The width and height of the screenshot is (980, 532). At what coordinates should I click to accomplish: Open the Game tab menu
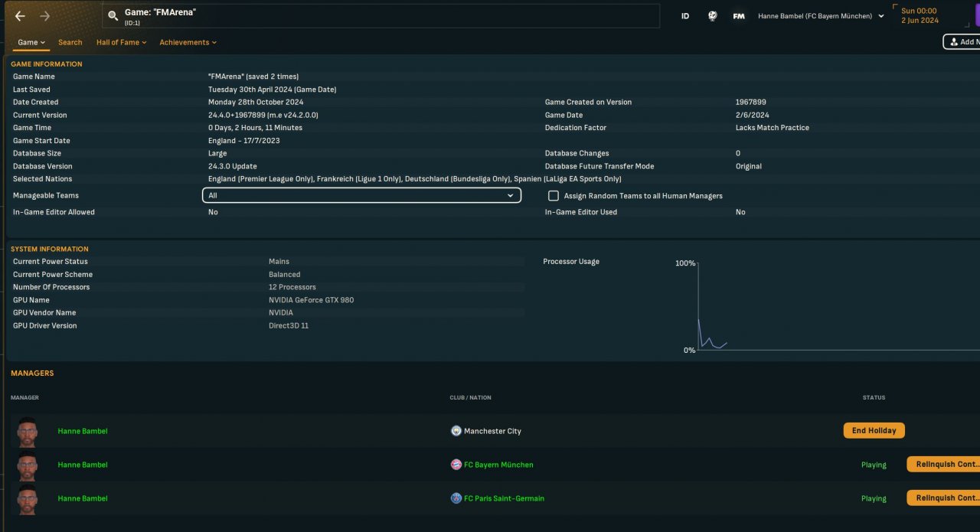point(31,43)
